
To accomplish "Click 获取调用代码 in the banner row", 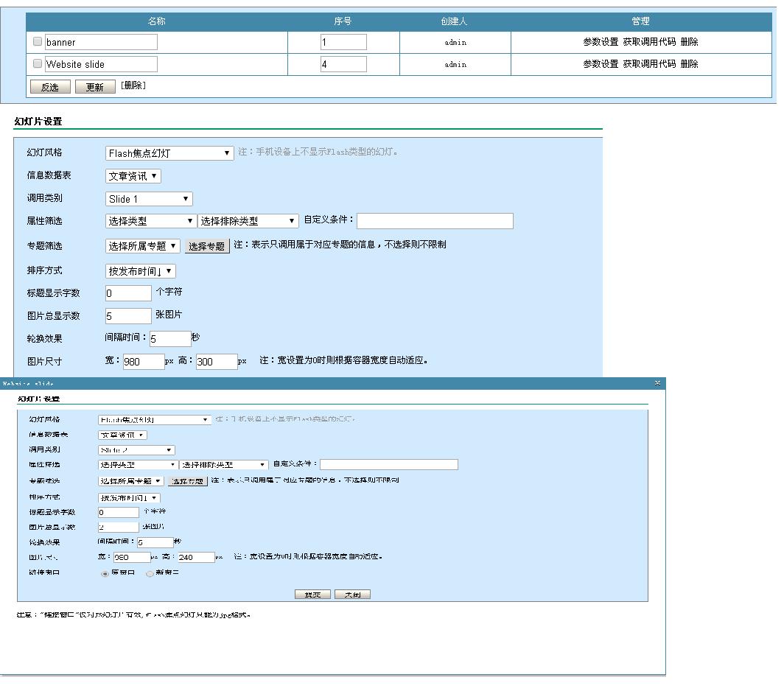I will coord(649,42).
